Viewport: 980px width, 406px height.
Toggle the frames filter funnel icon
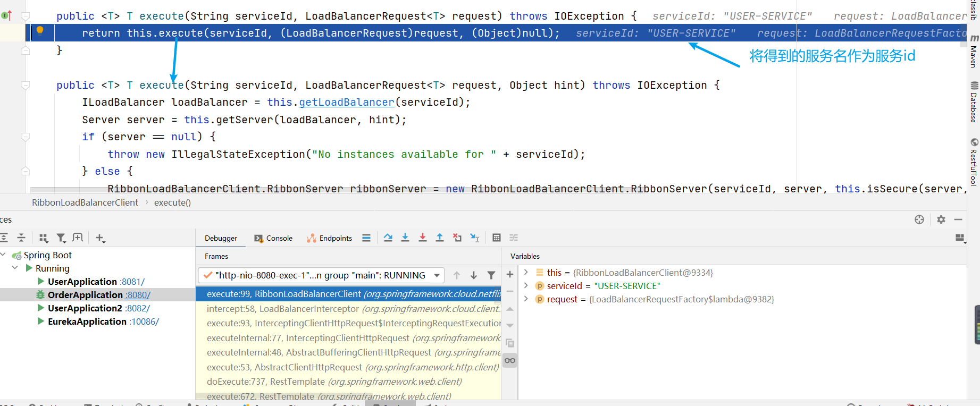click(491, 275)
